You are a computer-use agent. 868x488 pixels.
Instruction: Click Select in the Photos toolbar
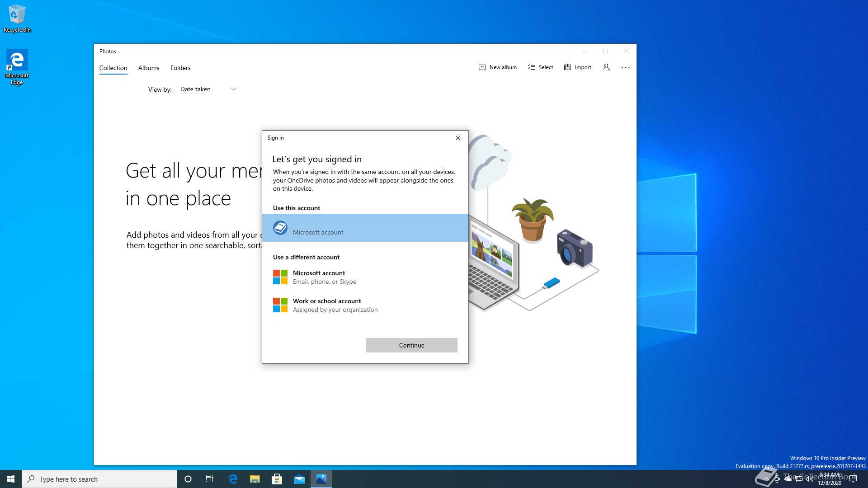540,67
